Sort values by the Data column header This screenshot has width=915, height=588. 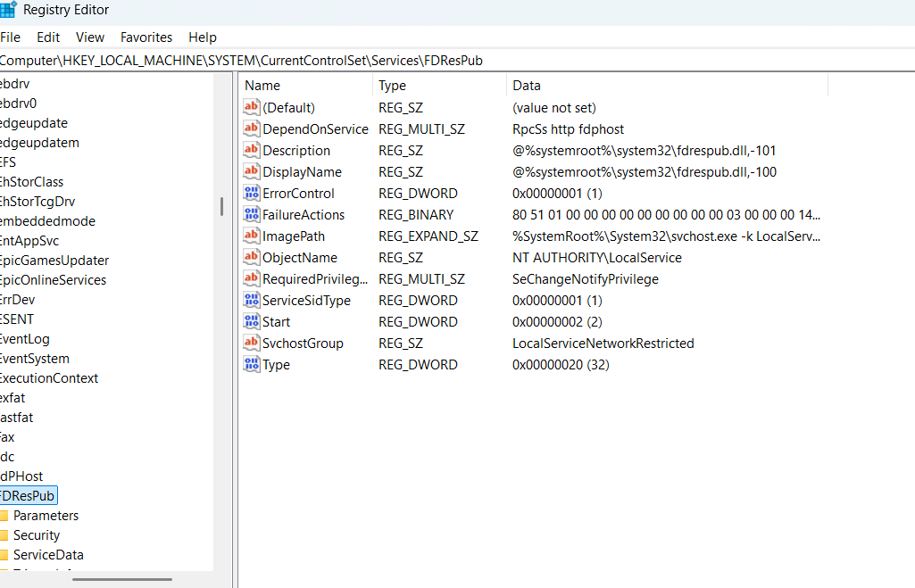click(667, 85)
